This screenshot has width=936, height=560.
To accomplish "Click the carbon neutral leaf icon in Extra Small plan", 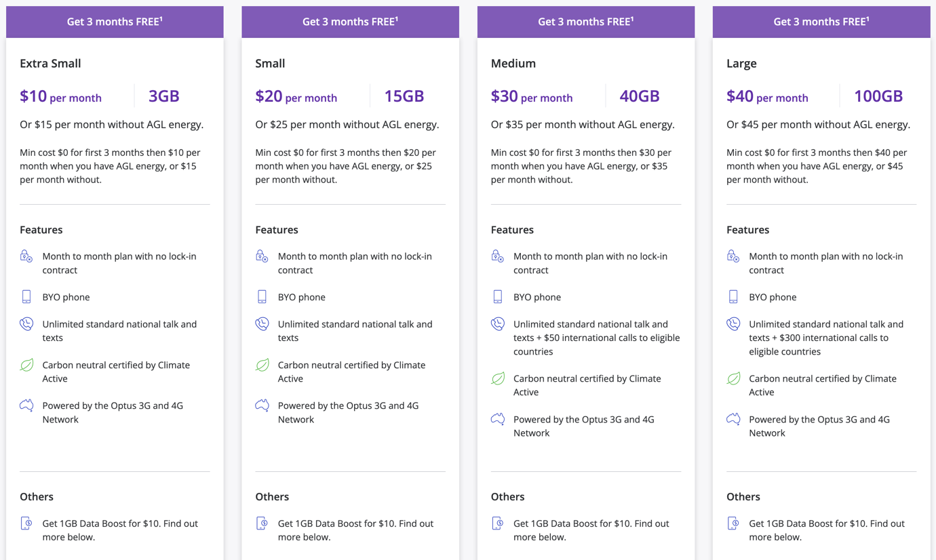I will tap(26, 365).
